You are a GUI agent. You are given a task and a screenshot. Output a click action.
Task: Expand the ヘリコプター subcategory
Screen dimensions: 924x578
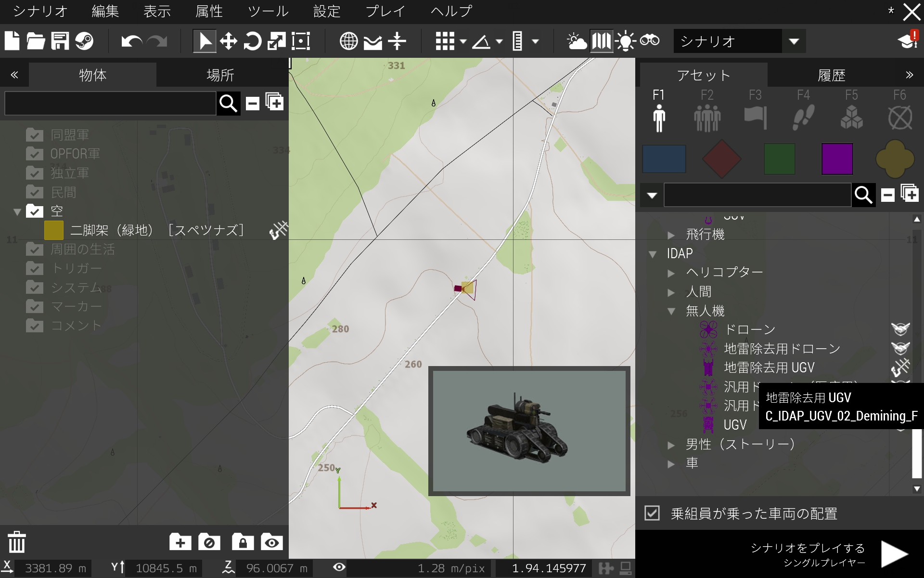pos(671,273)
